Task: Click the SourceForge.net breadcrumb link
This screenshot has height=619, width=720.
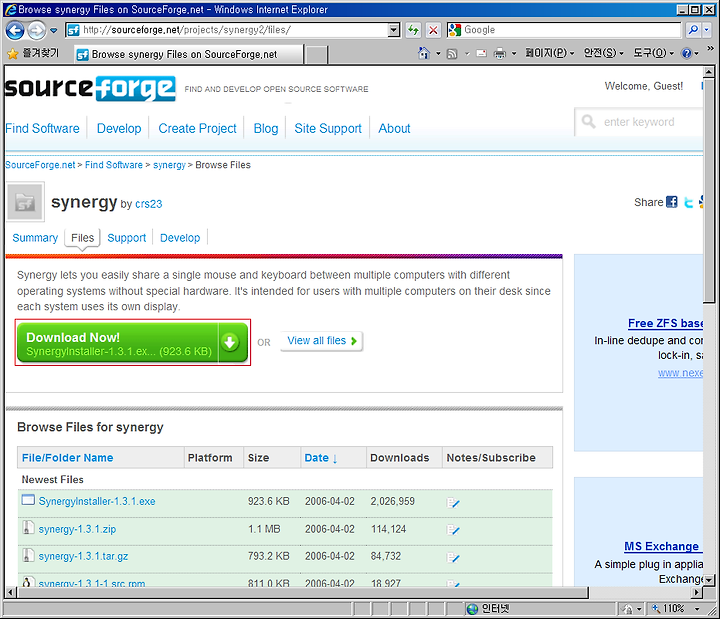Action: [40, 165]
